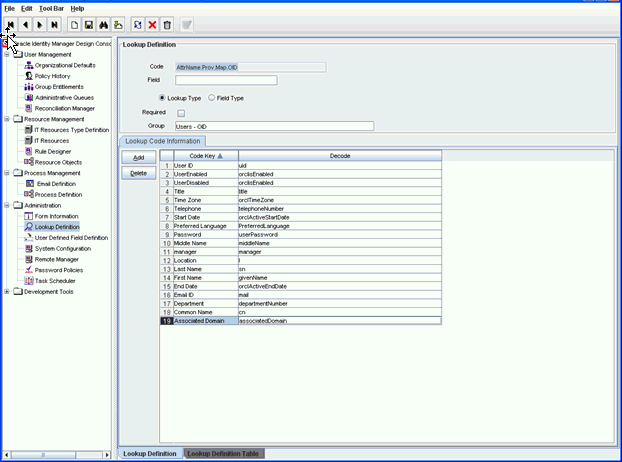Click the binoculars query icon

click(x=104, y=25)
